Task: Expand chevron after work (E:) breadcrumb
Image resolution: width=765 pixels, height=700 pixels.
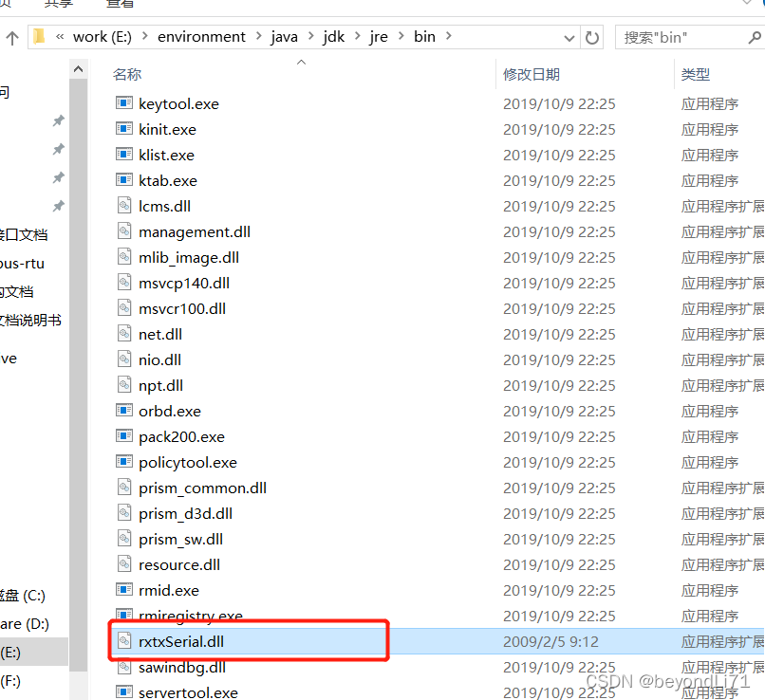Action: 145,37
